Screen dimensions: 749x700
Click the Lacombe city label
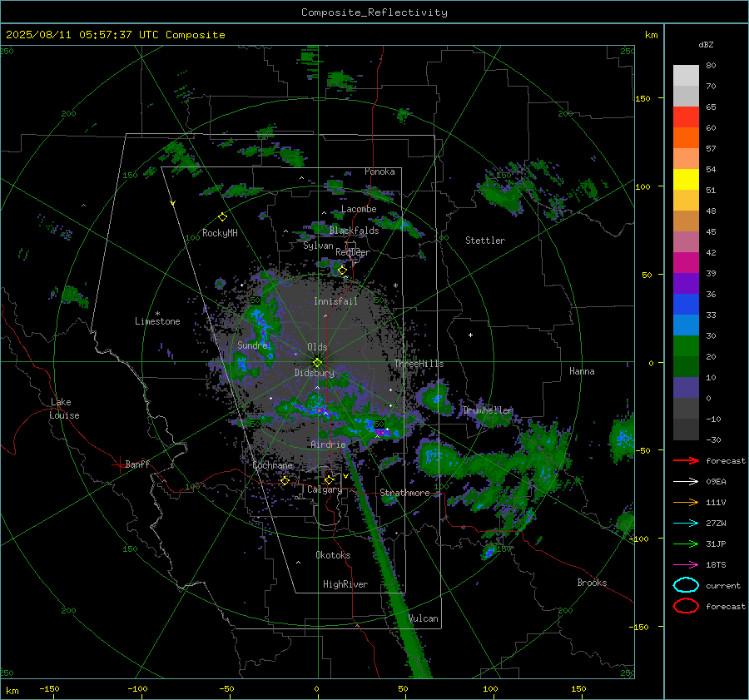click(359, 209)
